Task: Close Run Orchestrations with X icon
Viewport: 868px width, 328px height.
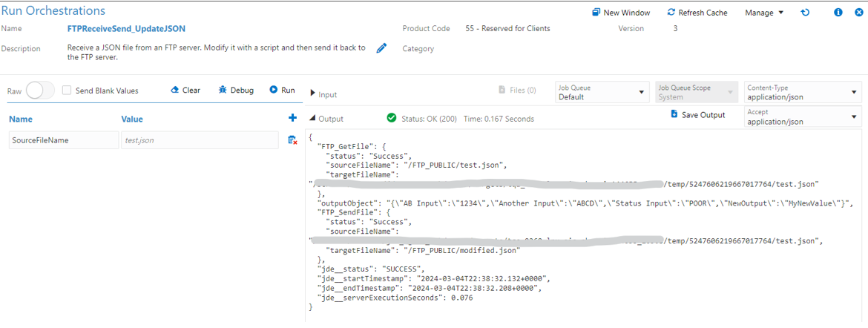Action: click(858, 12)
